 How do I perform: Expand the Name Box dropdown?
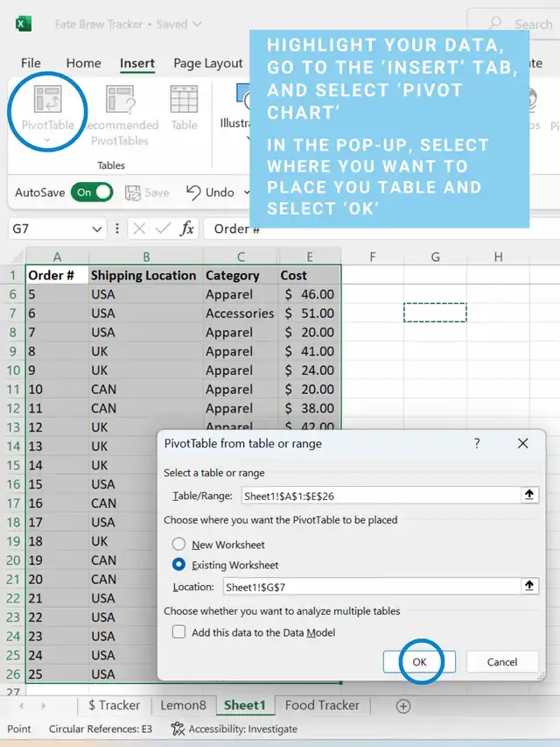click(x=97, y=229)
